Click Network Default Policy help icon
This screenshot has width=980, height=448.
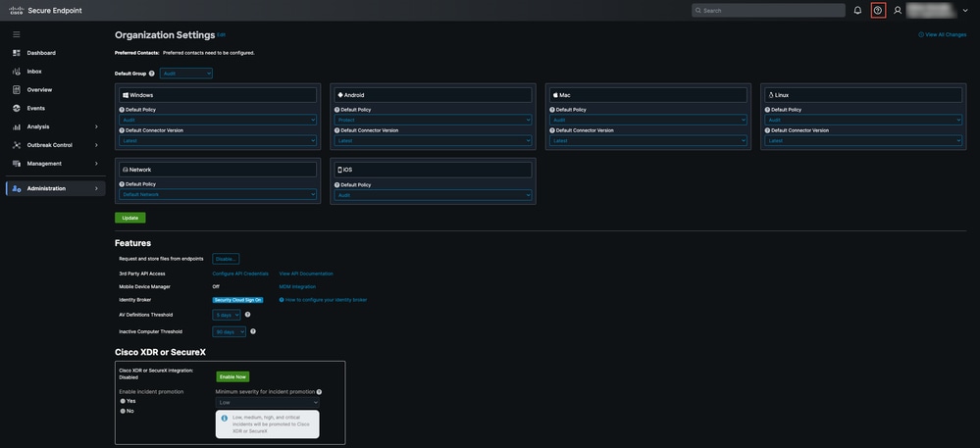122,184
